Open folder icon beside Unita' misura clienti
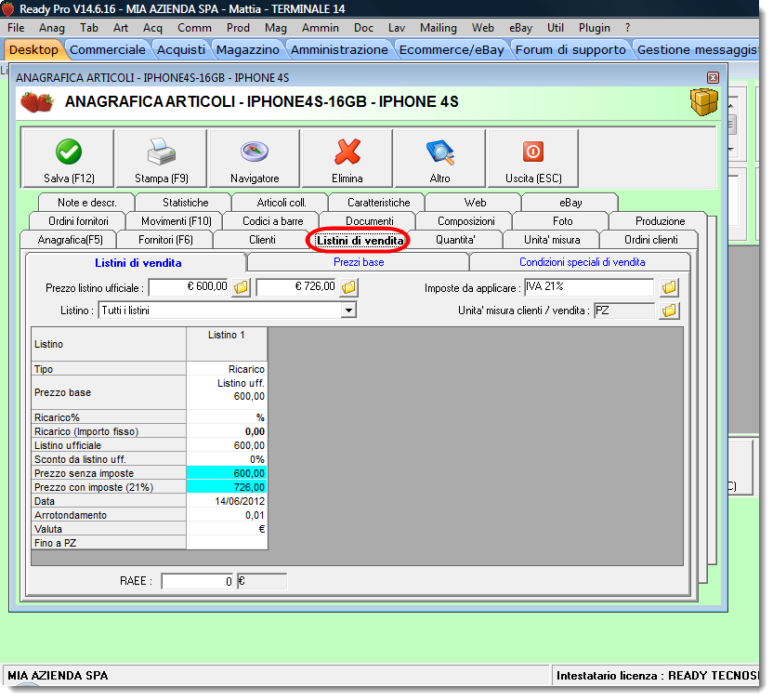 click(x=669, y=310)
